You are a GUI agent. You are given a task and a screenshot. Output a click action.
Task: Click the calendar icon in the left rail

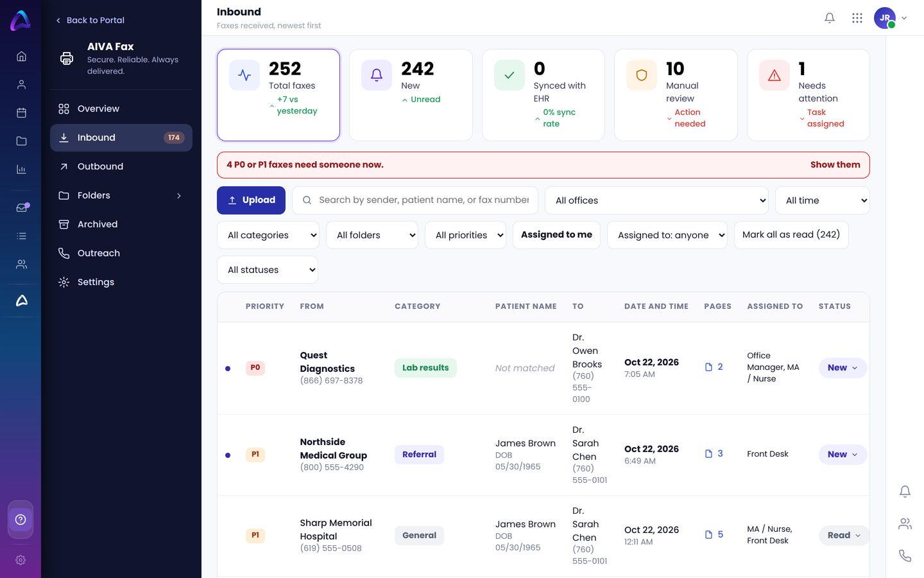pyautogui.click(x=21, y=113)
